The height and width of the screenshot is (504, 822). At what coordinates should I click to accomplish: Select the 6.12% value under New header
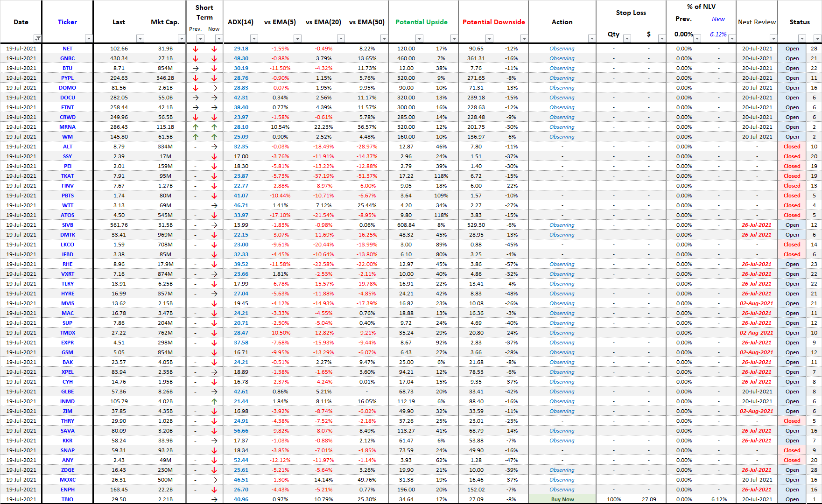point(718,34)
